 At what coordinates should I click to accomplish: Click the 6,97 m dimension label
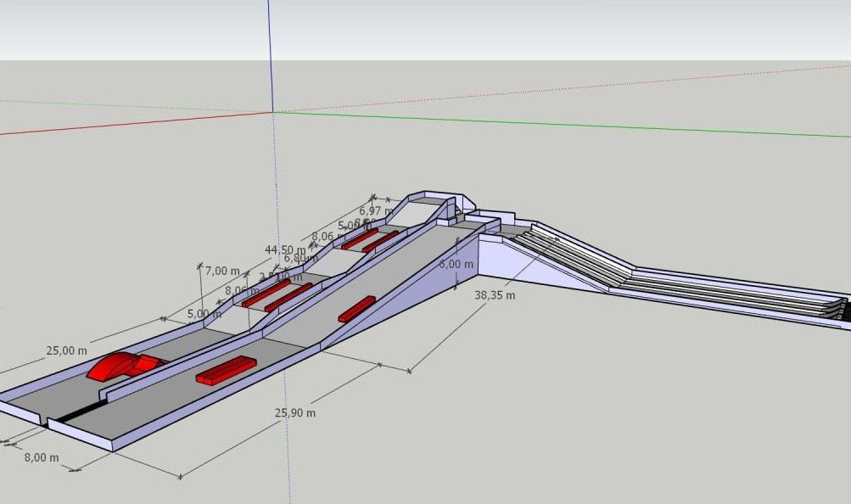(x=376, y=210)
